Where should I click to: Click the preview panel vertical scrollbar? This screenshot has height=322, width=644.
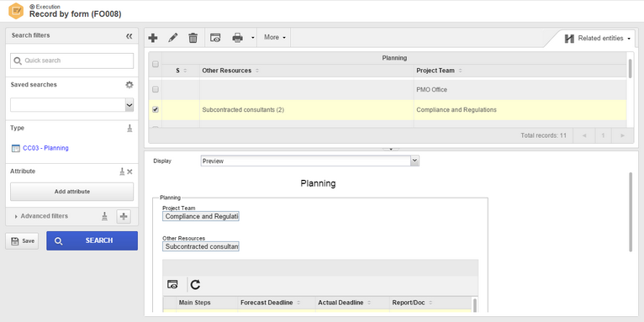[631, 212]
